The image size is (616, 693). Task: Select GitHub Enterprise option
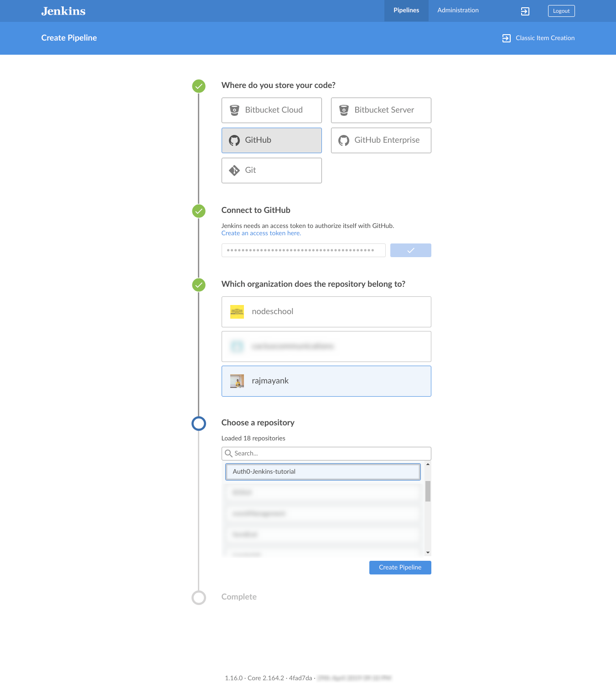(381, 140)
